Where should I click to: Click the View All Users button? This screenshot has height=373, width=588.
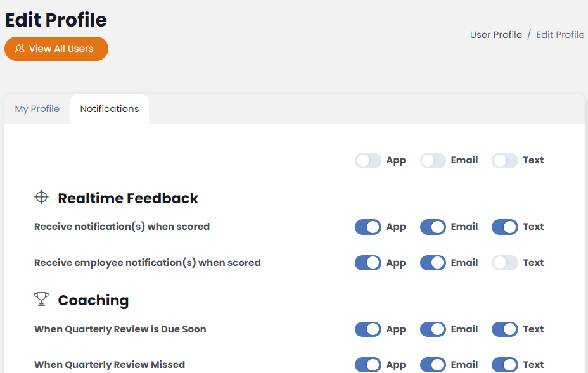coord(56,49)
